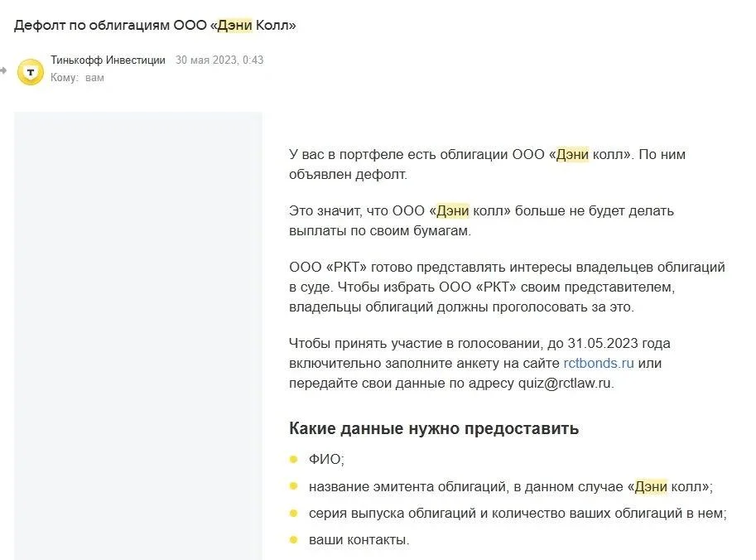
Task: Open sender name Тинькофф Инвестиции
Action: [108, 60]
